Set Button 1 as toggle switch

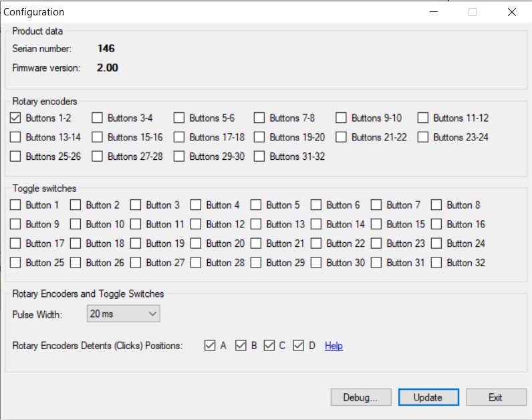[16, 205]
